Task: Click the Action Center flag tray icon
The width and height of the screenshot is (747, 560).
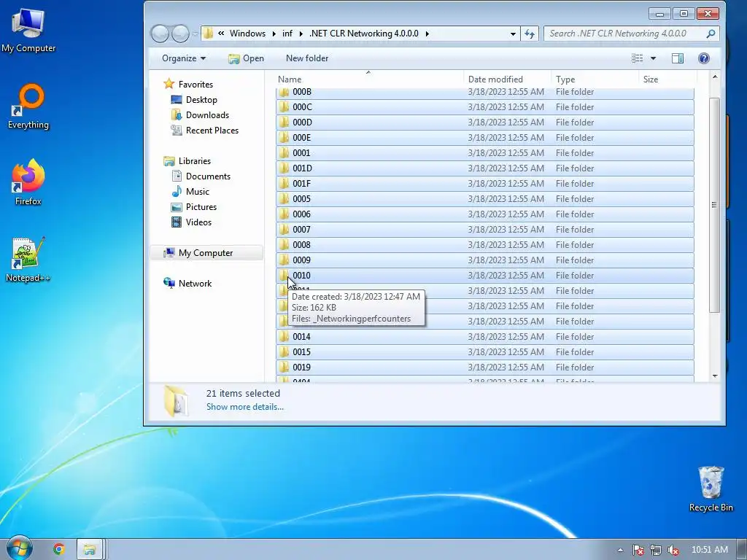Action: coord(638,550)
